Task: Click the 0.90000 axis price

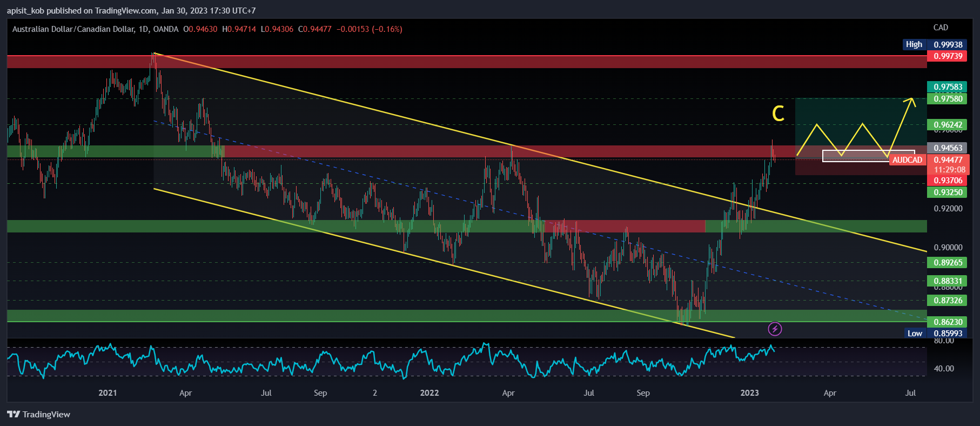Action: [948, 247]
